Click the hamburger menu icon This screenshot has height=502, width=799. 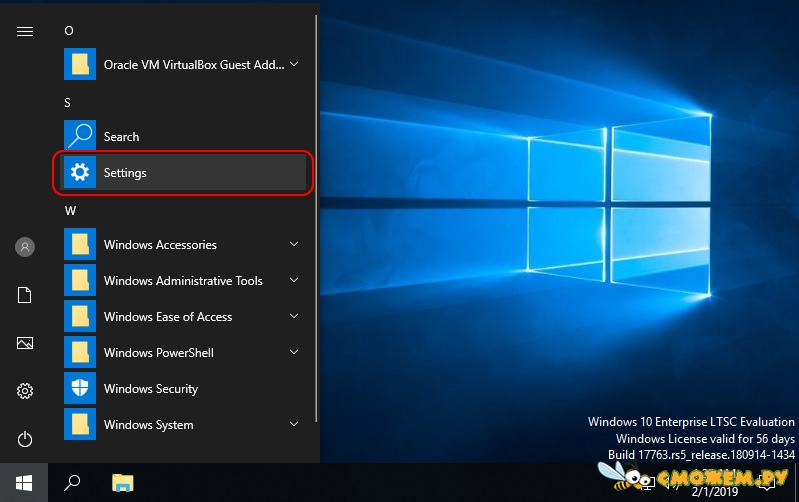pos(24,32)
